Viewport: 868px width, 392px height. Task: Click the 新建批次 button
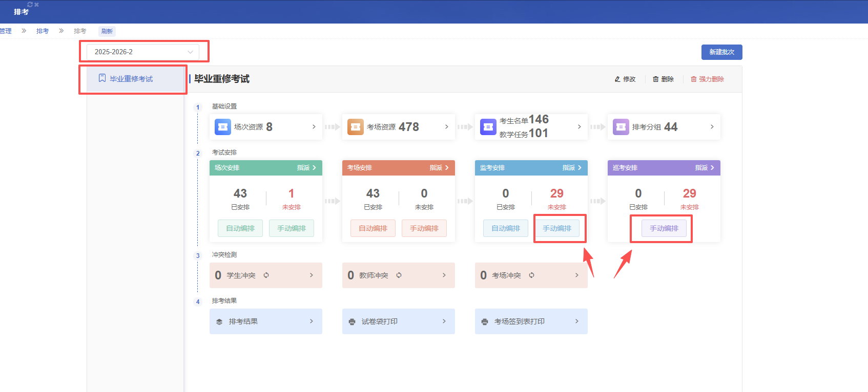(x=721, y=52)
